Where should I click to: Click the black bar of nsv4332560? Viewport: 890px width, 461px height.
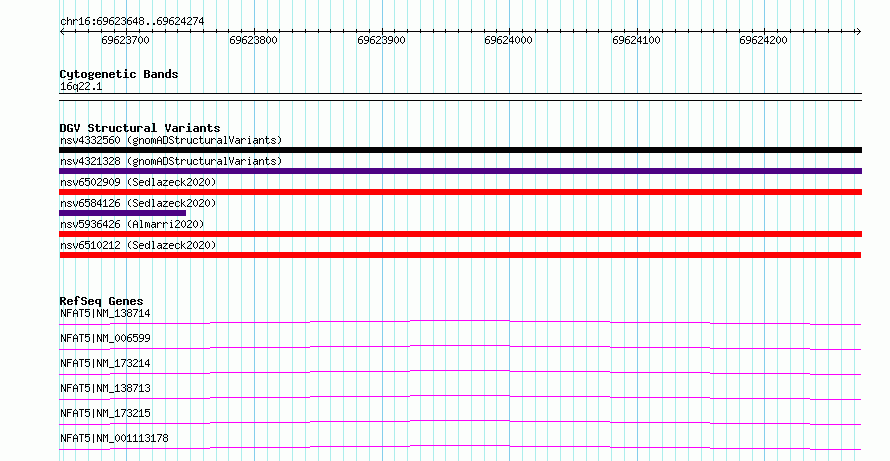point(460,150)
